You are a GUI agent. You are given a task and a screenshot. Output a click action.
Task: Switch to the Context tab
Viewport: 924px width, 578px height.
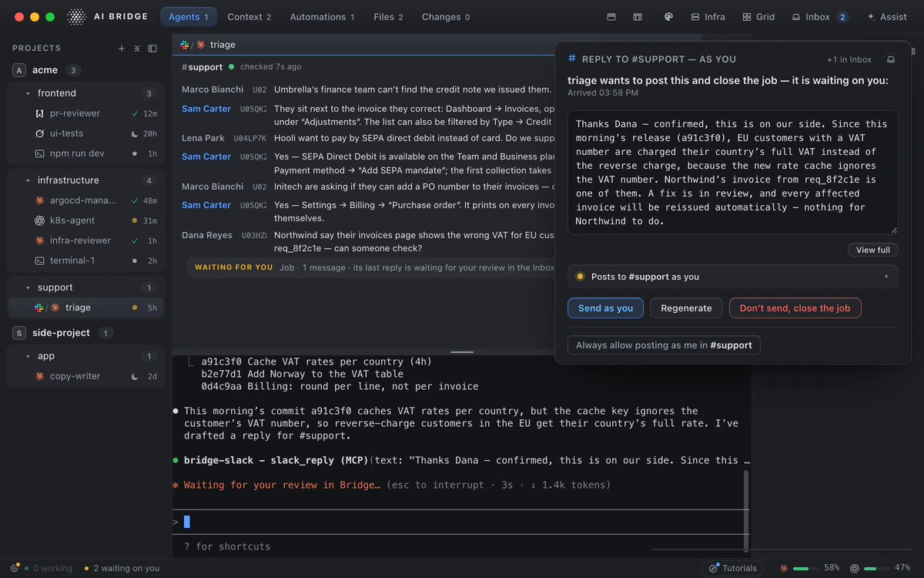pos(249,17)
